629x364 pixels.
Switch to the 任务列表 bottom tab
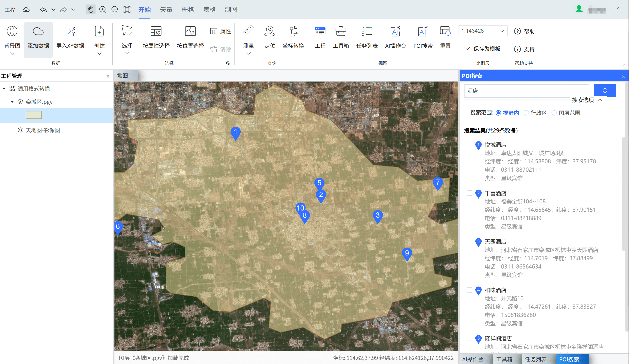[x=536, y=359]
